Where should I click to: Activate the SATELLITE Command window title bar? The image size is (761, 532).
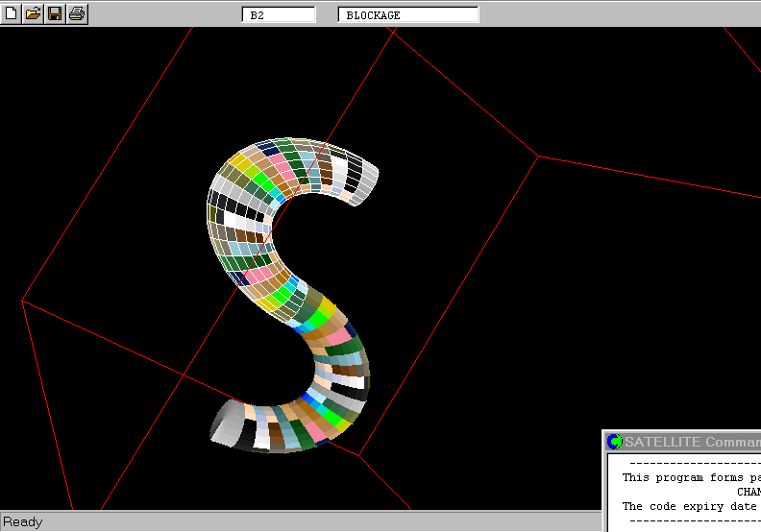(692, 442)
